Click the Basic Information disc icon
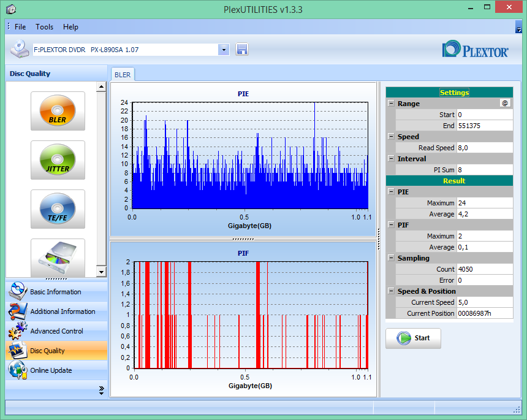527x420 pixels. [18, 291]
